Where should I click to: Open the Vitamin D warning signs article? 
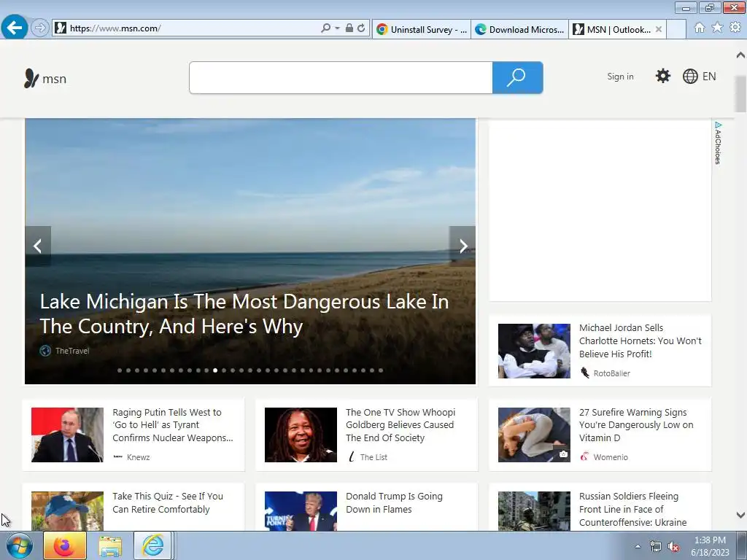click(x=636, y=425)
